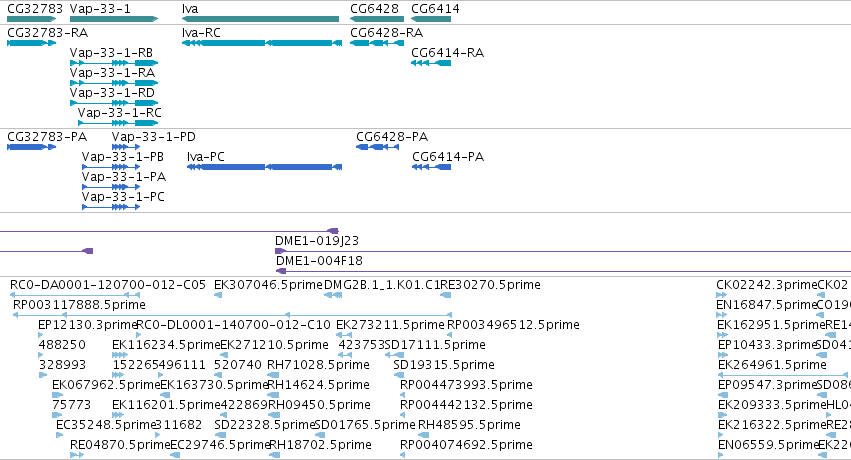Select RP003496512.5prime EST

tap(449, 335)
